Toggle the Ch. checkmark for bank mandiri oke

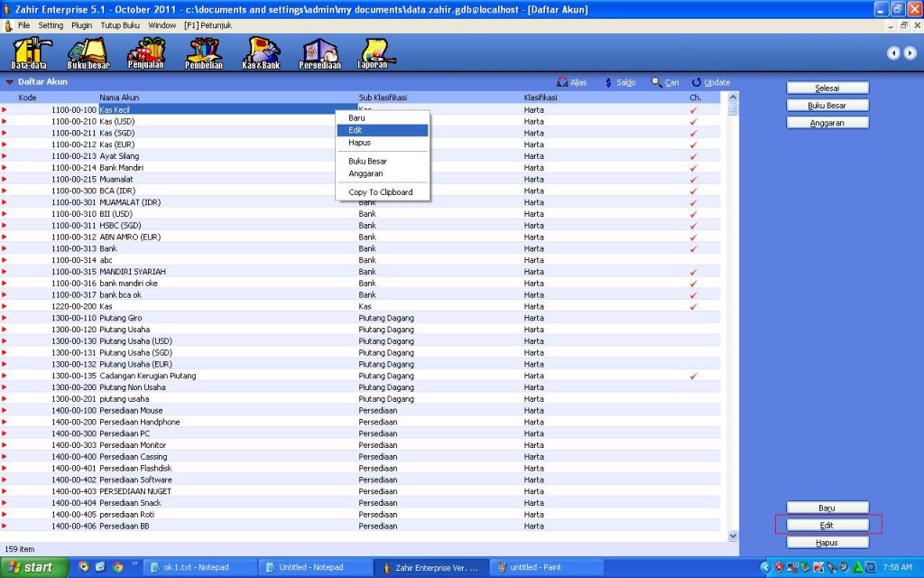click(694, 283)
